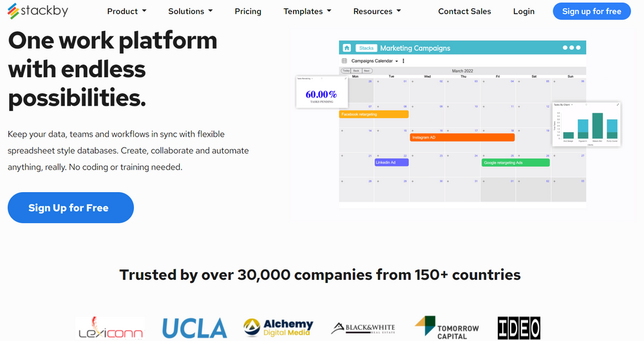
Task: Click the UCLA logo
Action: click(x=194, y=328)
